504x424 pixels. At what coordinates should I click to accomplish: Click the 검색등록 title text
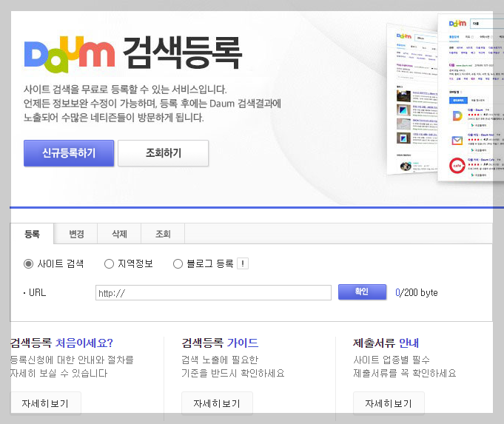(x=182, y=53)
